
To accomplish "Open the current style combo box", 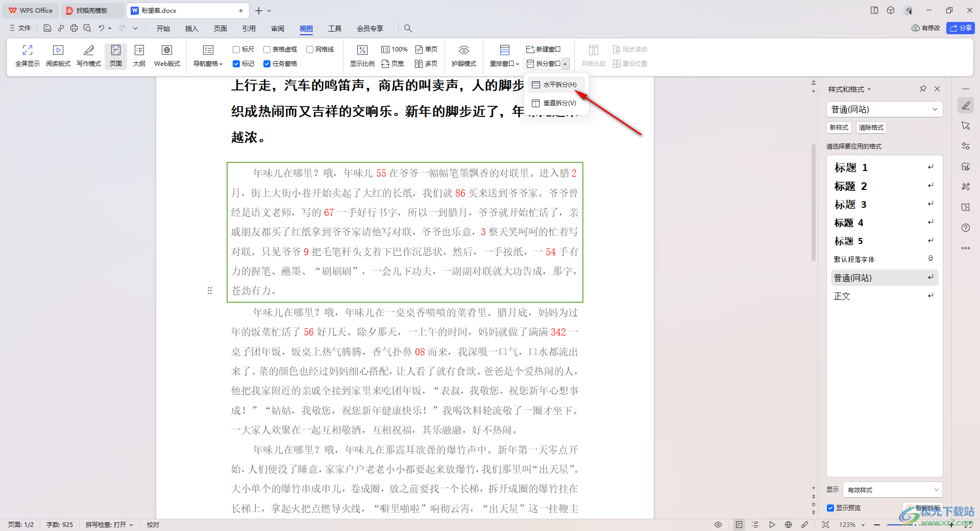I will (885, 109).
